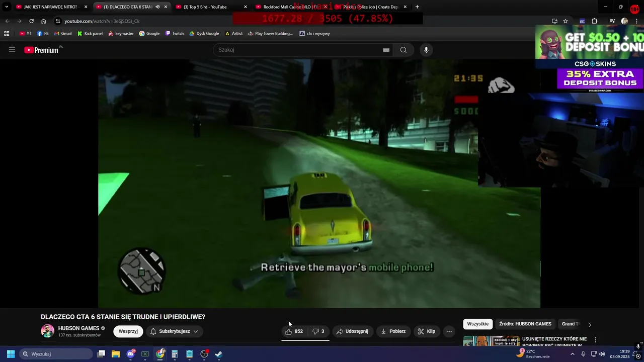This screenshot has height=362, width=644.
Task: Open the keymaster bookmark
Action: point(121,34)
